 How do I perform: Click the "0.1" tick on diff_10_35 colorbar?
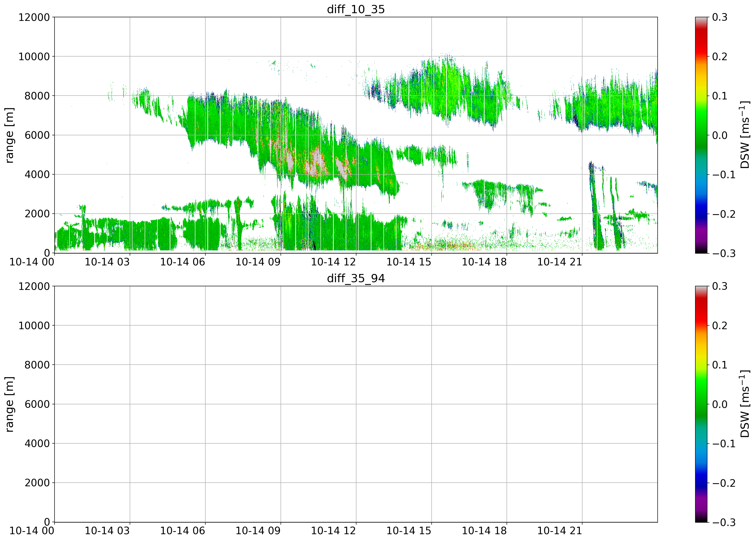(x=720, y=96)
